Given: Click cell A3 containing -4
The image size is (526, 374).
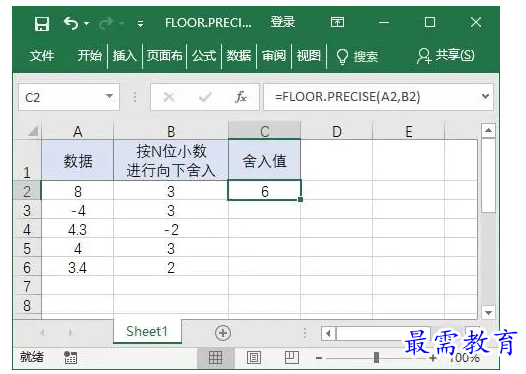Looking at the screenshot, I should point(77,211).
